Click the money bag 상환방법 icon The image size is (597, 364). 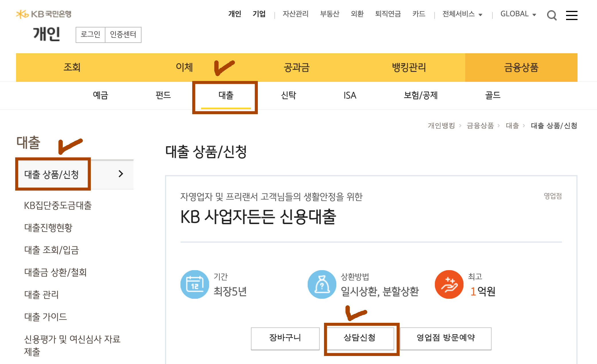coord(322,284)
